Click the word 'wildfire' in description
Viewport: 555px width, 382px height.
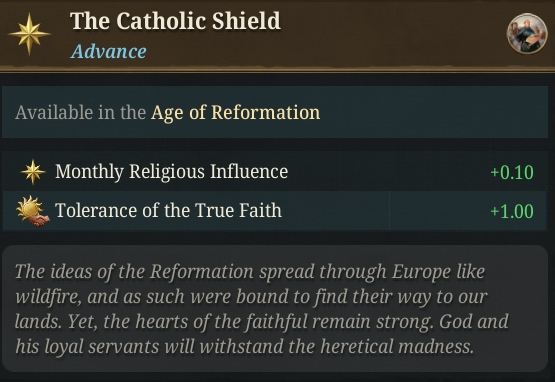click(48, 297)
